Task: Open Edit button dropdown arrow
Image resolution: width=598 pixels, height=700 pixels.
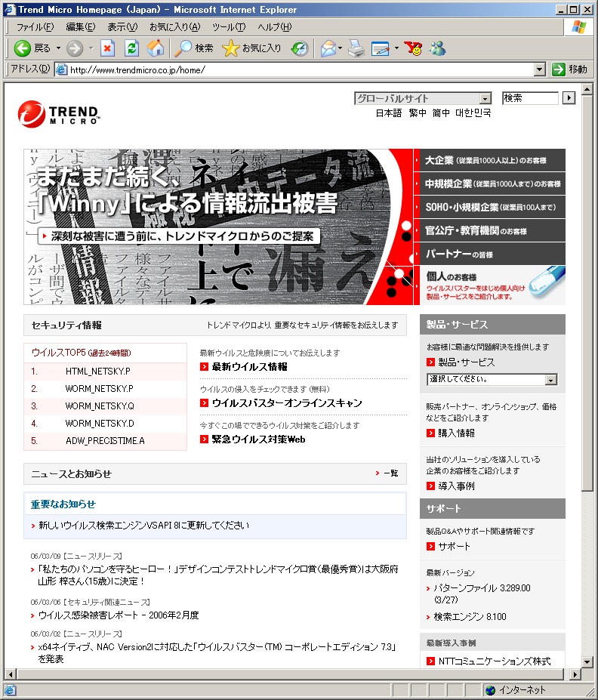Action: (396, 48)
